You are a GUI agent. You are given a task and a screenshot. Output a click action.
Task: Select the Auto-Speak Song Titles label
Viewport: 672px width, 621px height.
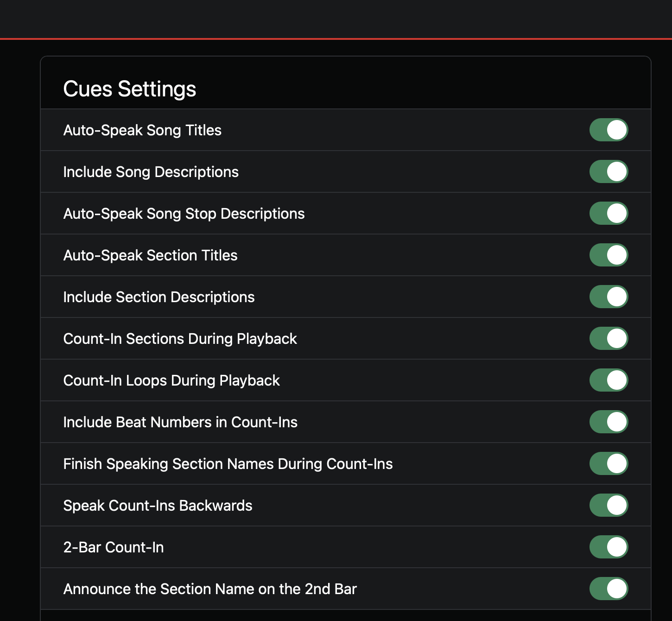click(x=142, y=130)
